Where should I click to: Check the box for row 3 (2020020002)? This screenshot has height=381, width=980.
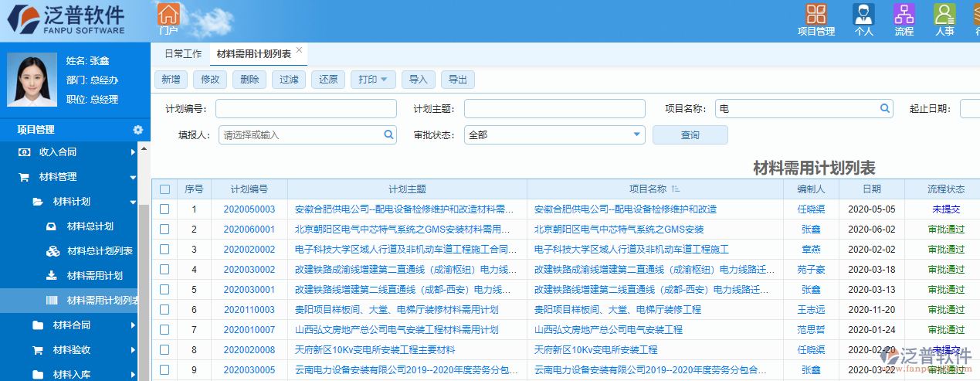(164, 250)
